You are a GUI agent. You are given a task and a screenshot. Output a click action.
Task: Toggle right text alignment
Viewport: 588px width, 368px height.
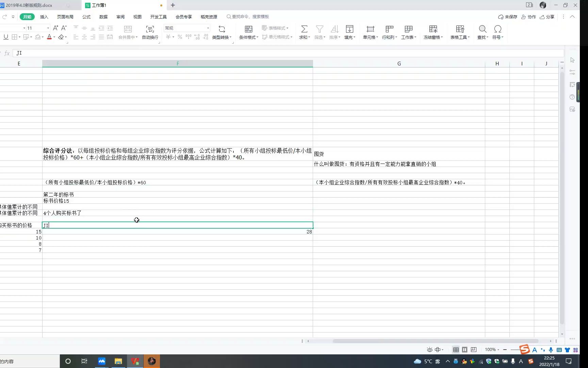[93, 37]
